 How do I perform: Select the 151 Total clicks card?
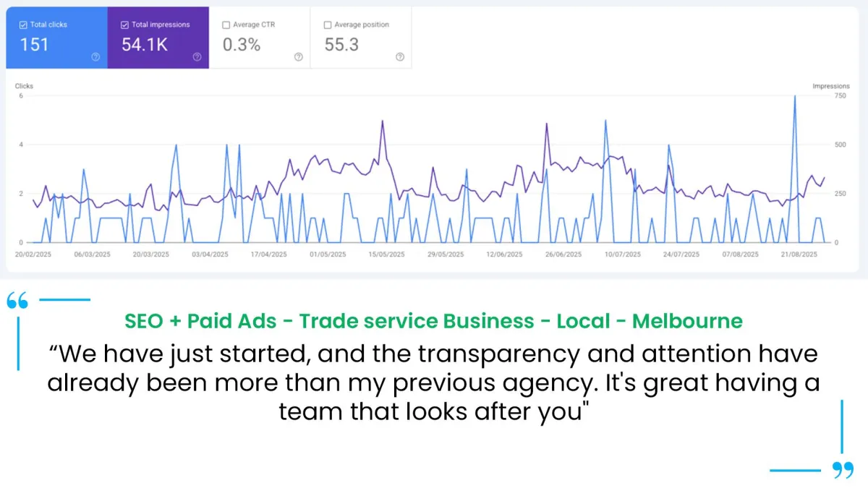(57, 38)
